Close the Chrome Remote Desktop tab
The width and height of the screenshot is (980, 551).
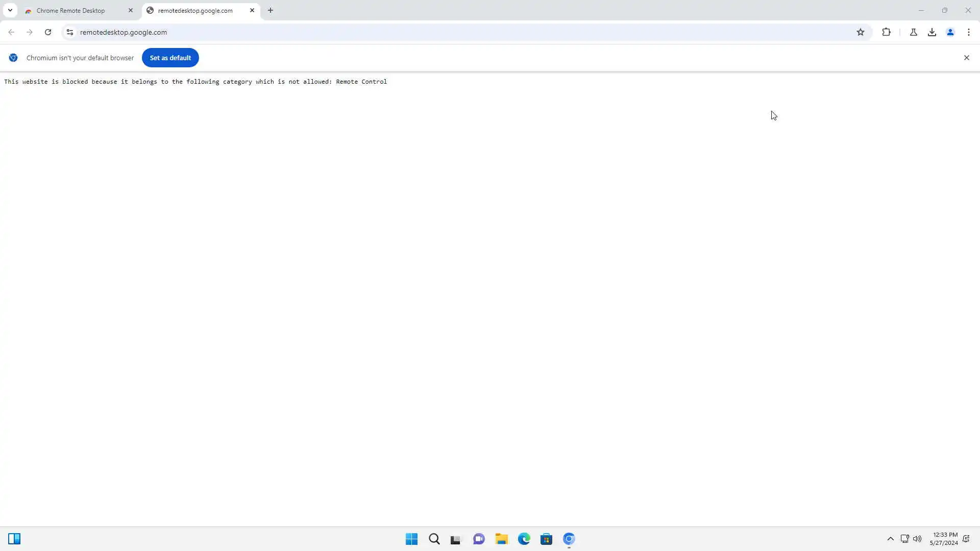pos(131,10)
